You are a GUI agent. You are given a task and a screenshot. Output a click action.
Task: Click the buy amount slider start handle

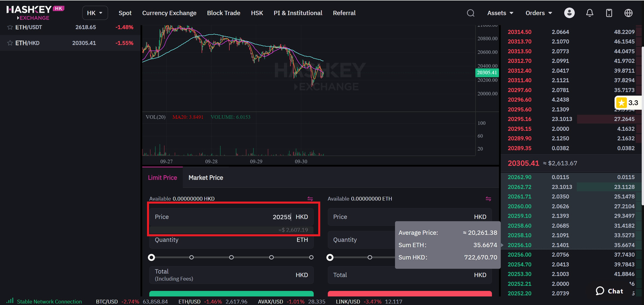click(x=151, y=257)
